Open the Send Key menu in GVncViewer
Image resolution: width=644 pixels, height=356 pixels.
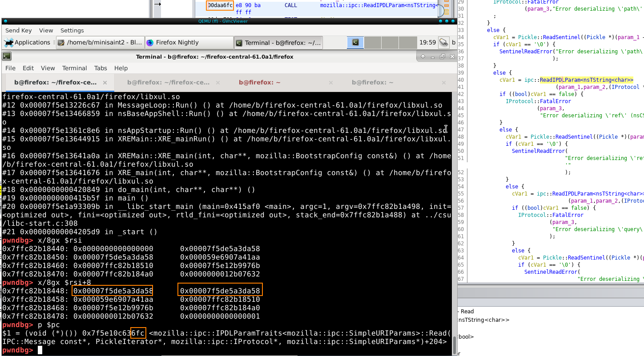[x=18, y=30]
